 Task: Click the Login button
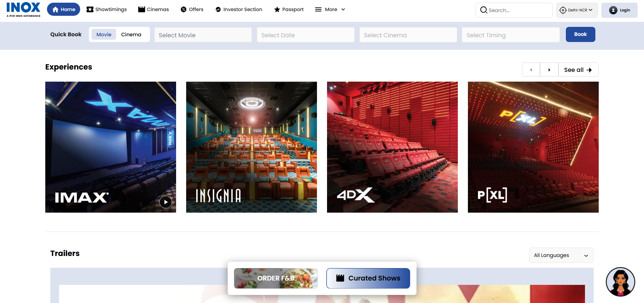[x=619, y=10]
